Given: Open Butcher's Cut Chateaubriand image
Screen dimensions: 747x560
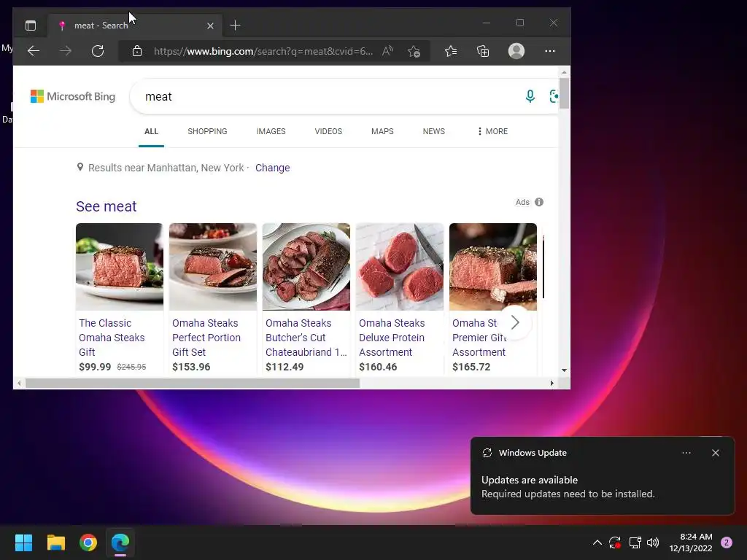Looking at the screenshot, I should pyautogui.click(x=306, y=267).
